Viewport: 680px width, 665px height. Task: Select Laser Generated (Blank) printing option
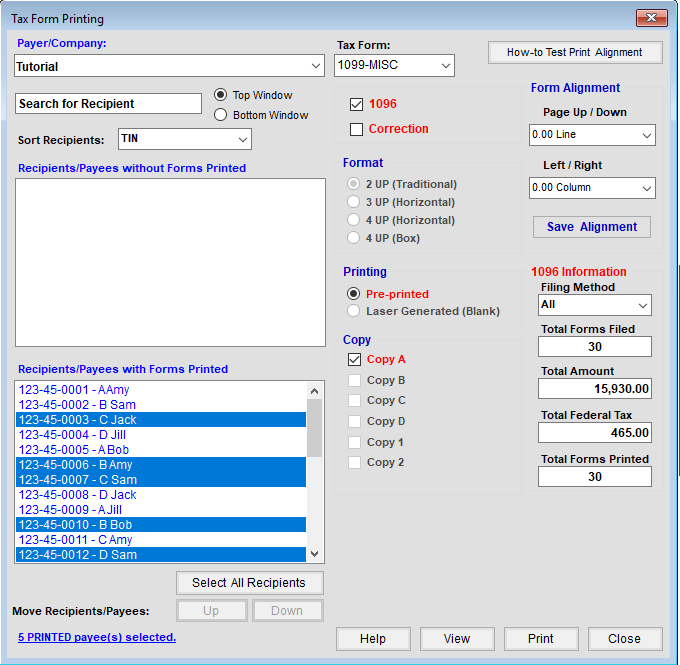click(x=353, y=311)
